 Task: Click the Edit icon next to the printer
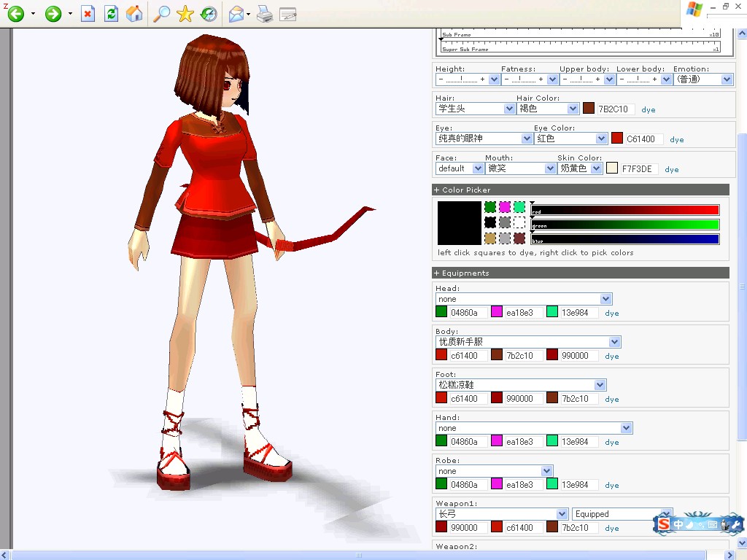click(288, 15)
